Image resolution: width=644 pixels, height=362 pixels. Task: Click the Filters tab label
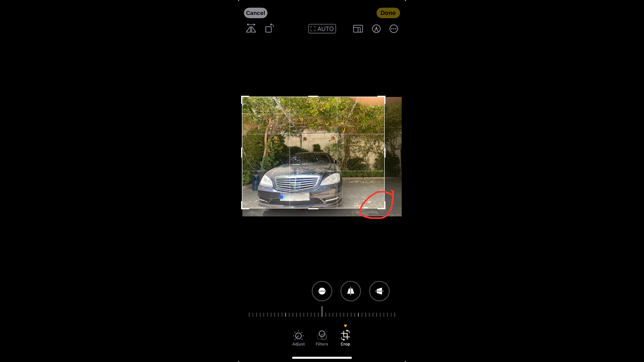tap(322, 344)
